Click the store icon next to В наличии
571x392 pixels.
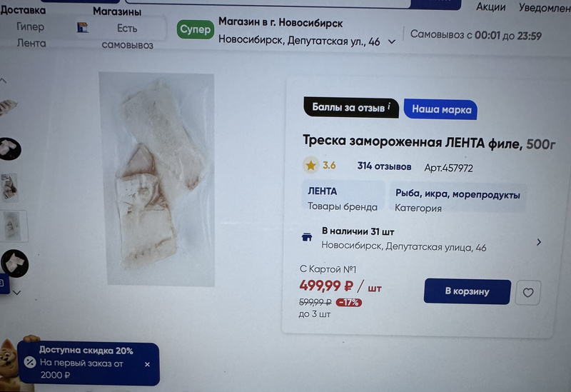click(307, 238)
